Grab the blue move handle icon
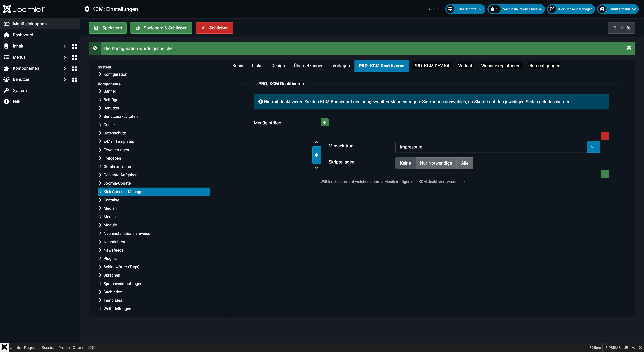This screenshot has height=352, width=644. [316, 155]
